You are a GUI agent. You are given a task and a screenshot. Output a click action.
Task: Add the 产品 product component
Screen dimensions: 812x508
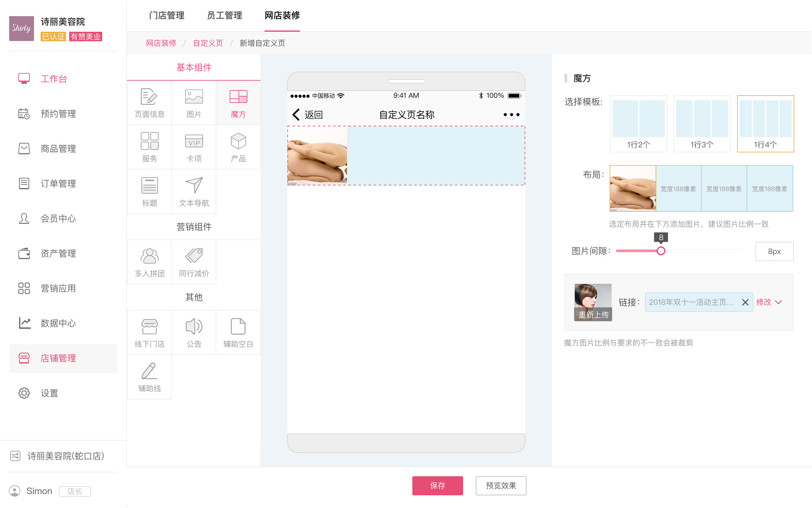point(238,147)
